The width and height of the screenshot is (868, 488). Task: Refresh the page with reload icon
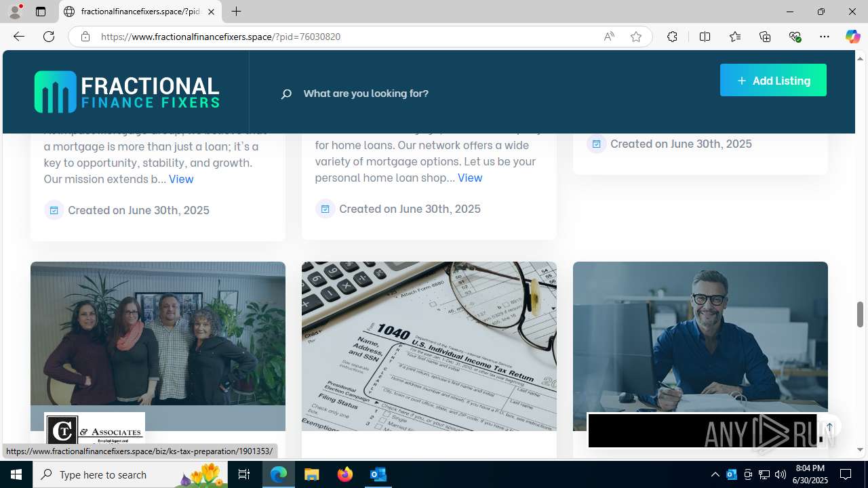click(x=49, y=37)
